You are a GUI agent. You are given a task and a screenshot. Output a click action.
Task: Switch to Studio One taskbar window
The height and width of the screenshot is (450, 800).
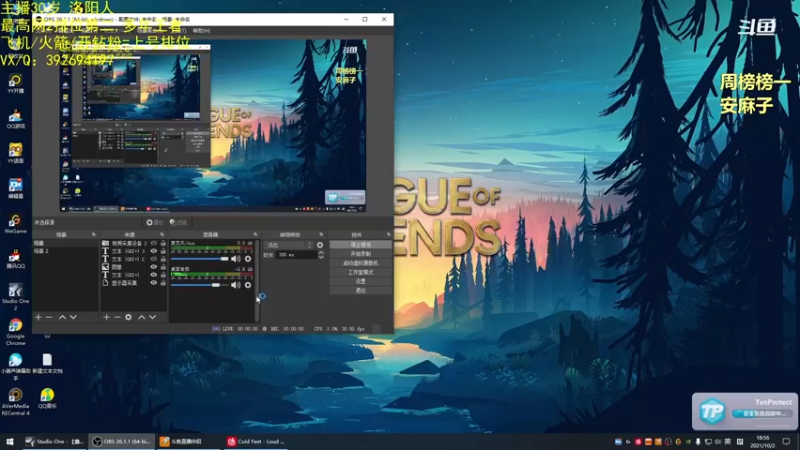pos(54,442)
